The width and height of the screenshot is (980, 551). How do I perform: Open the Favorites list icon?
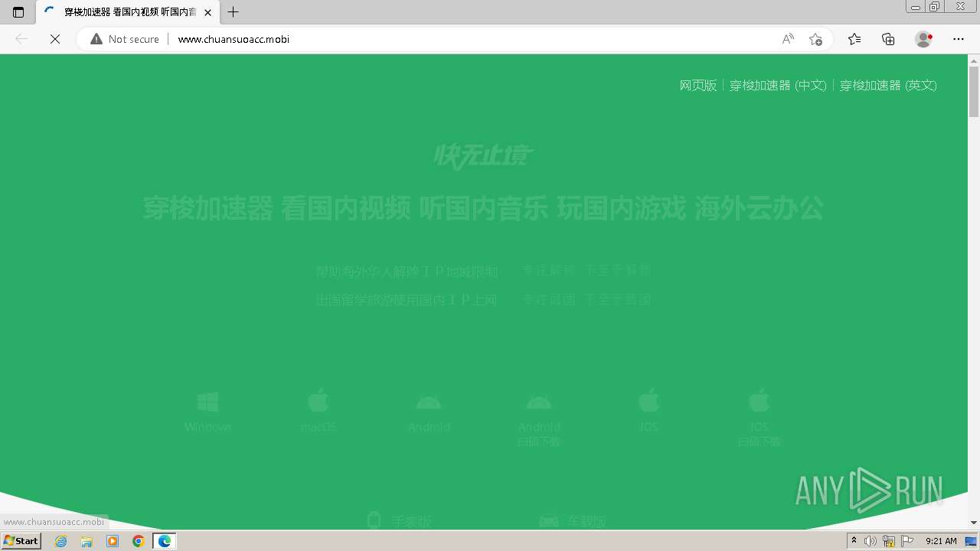[x=854, y=39]
